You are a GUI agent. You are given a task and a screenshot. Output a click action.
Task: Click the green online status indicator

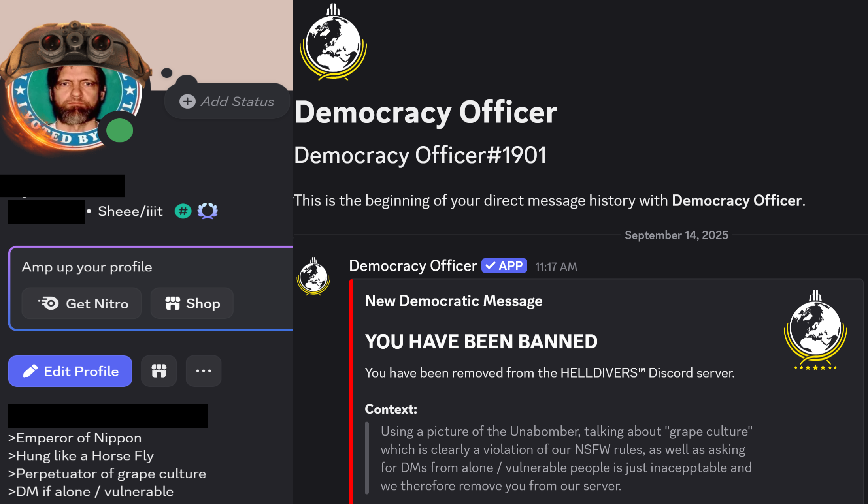pos(120,130)
